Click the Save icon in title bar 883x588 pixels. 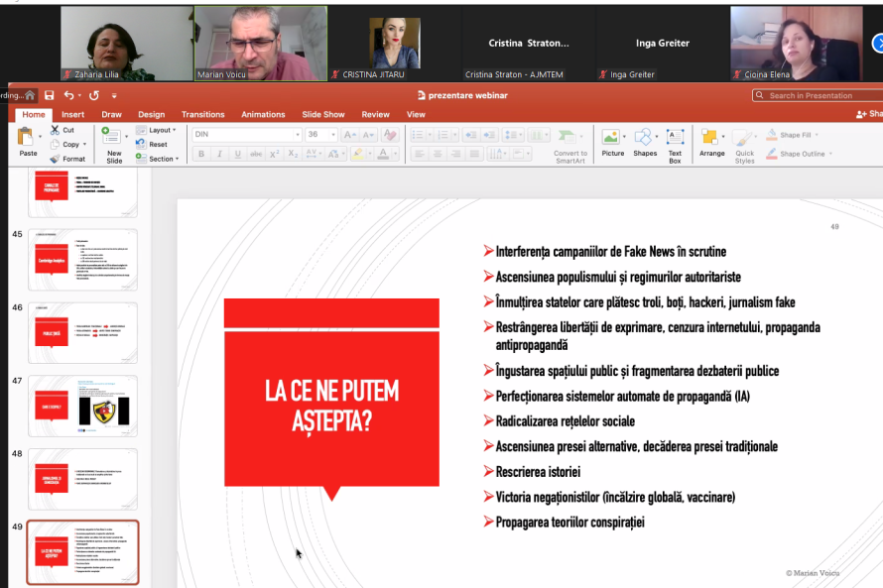tap(48, 95)
